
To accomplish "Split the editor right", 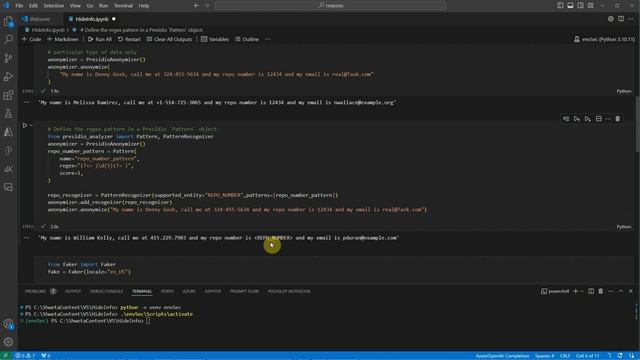I will (x=621, y=19).
